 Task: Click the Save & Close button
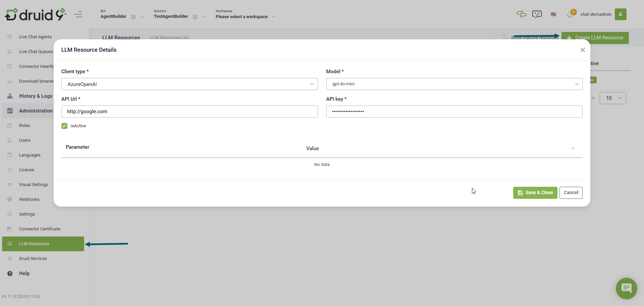(x=535, y=193)
